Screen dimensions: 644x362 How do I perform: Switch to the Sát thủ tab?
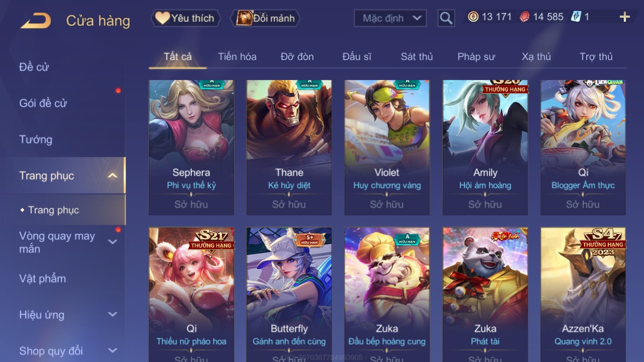coord(417,56)
